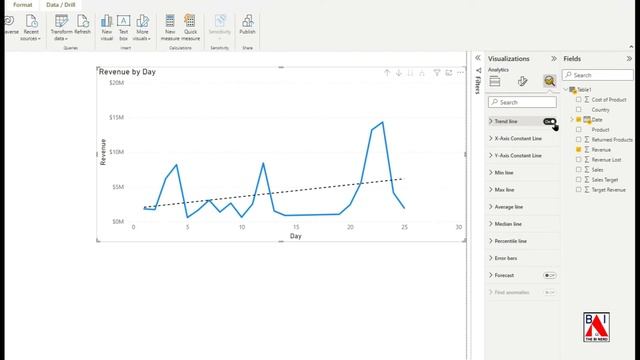
Task: Click the dotted trend line on chart
Action: click(273, 193)
